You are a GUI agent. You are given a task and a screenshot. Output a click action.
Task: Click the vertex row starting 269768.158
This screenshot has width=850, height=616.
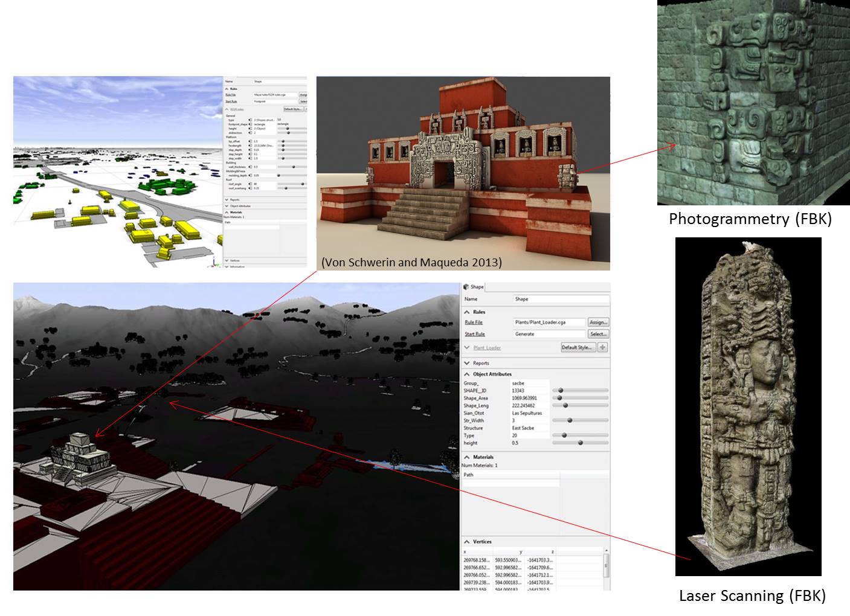coord(533,560)
